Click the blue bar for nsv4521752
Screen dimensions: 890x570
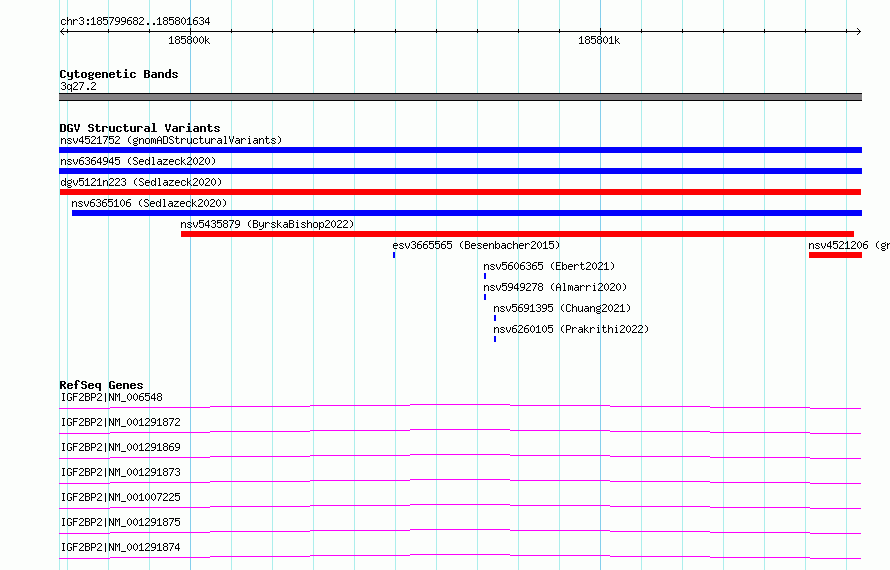tap(460, 150)
